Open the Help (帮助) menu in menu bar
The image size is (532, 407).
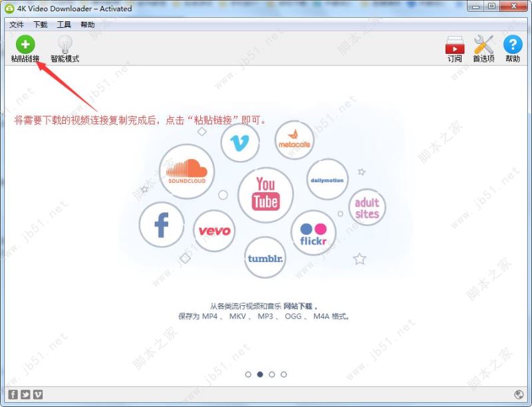coord(88,25)
